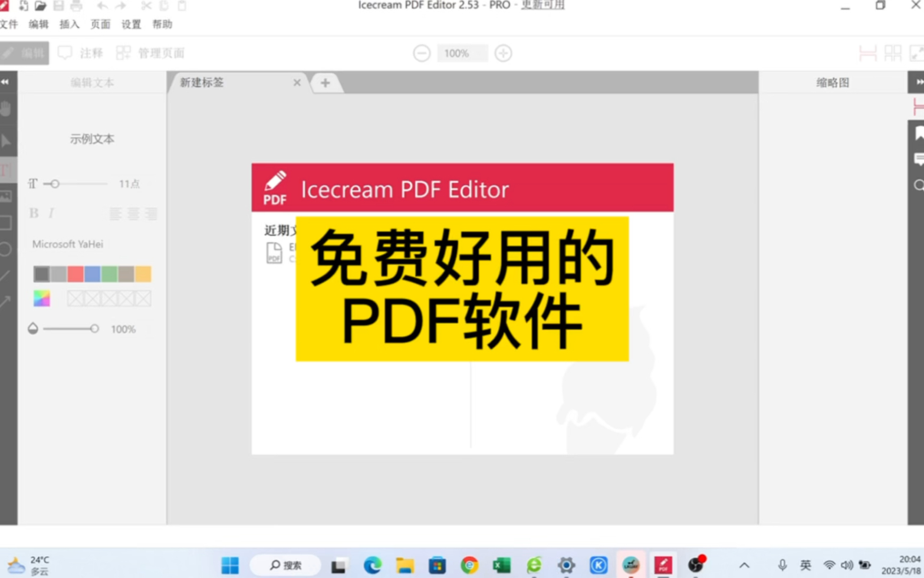Select the Image tool

pos(6,196)
